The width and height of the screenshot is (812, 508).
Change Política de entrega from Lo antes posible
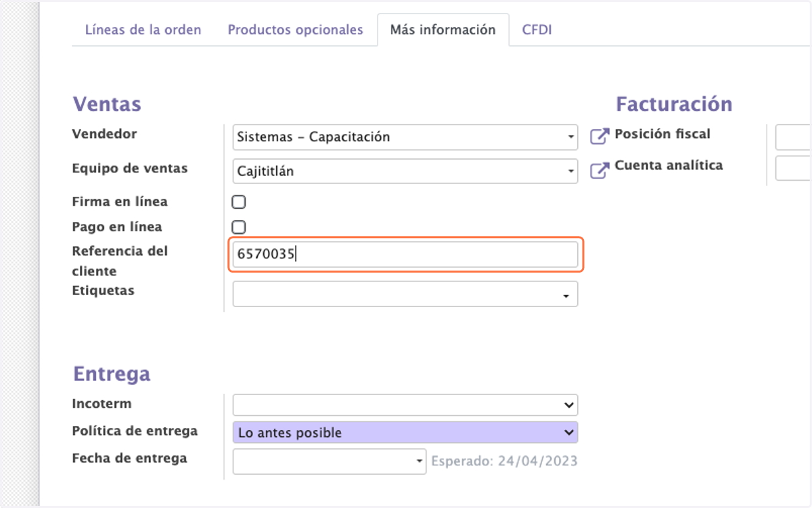[x=405, y=432]
